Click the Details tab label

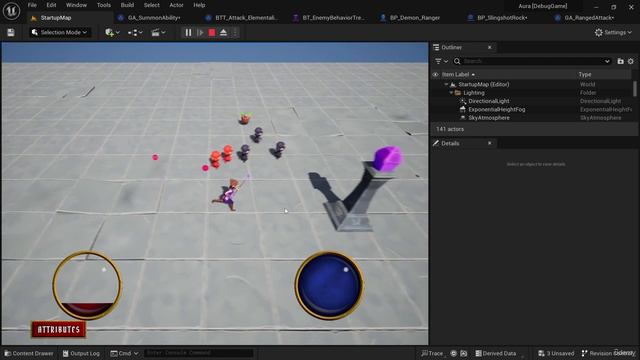450,143
